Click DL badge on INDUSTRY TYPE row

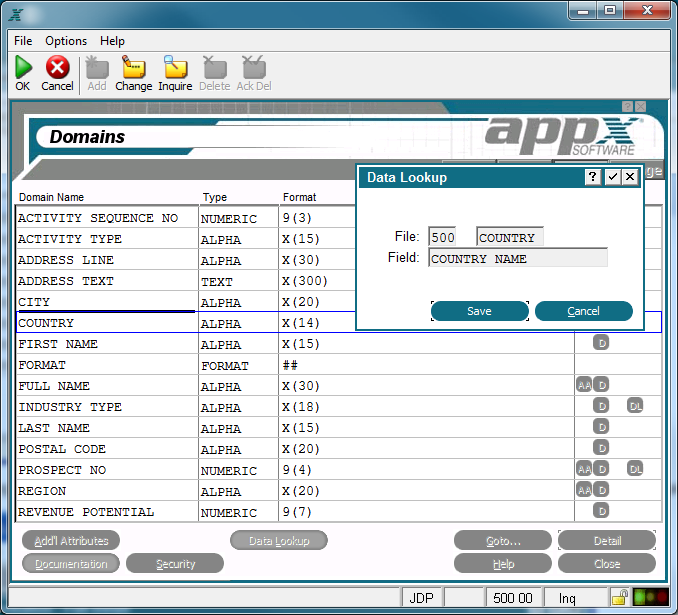point(635,406)
